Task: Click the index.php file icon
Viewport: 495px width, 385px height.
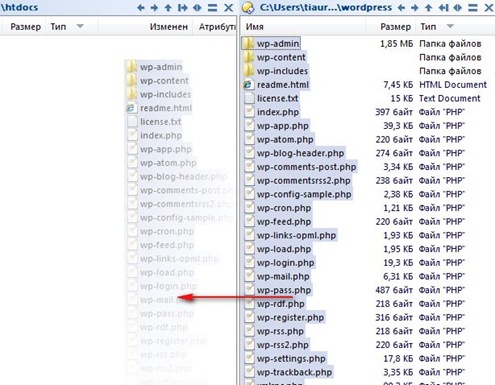Action: pyautogui.click(x=249, y=112)
